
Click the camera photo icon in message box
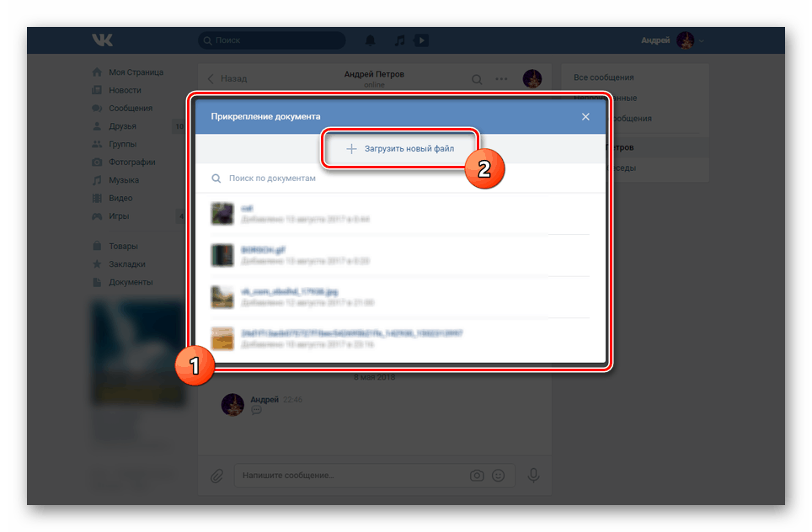pos(477,476)
